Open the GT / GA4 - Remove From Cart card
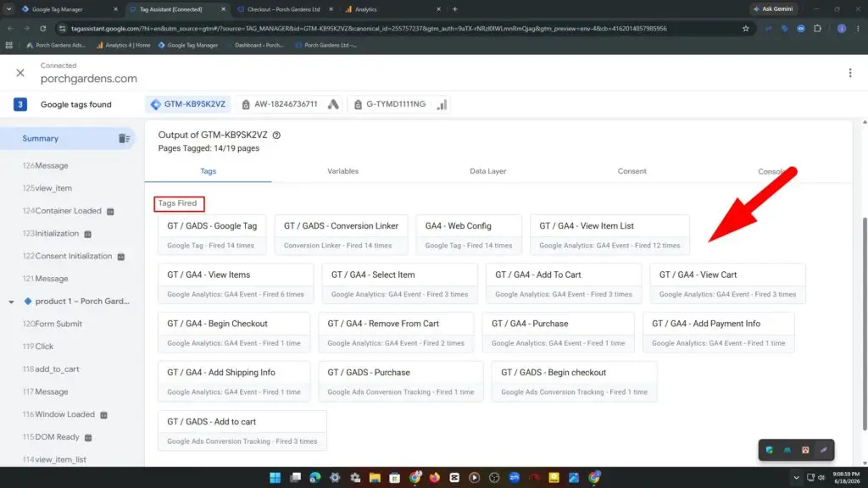Image resolution: width=868 pixels, height=488 pixels. coord(396,332)
